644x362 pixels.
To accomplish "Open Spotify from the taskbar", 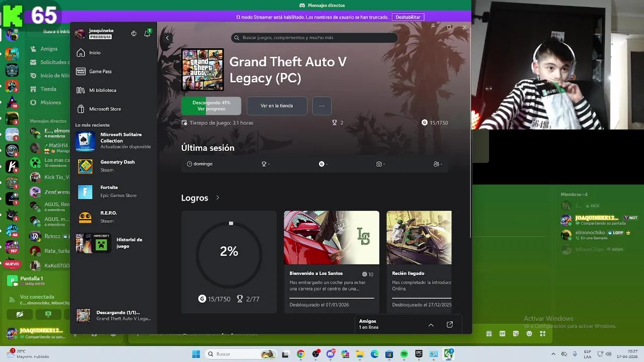I will tap(404, 354).
